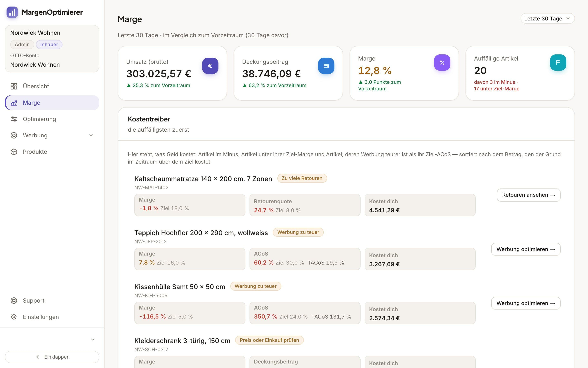Click the ACoS value 350,7 %

(265, 317)
